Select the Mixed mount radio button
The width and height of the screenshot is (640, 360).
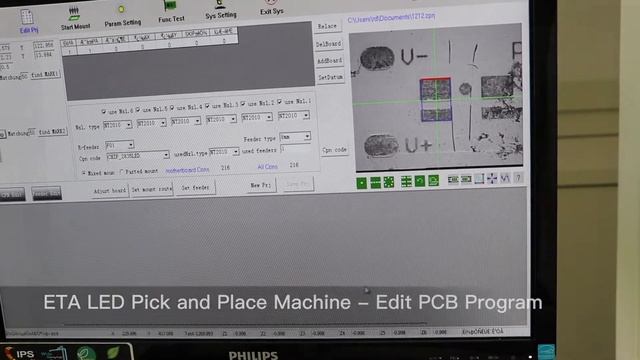(x=83, y=173)
